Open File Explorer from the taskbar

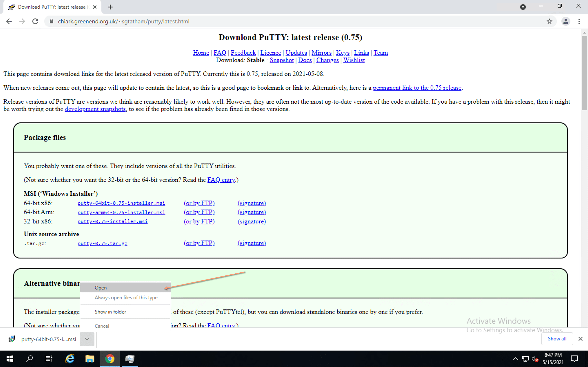tap(90, 359)
